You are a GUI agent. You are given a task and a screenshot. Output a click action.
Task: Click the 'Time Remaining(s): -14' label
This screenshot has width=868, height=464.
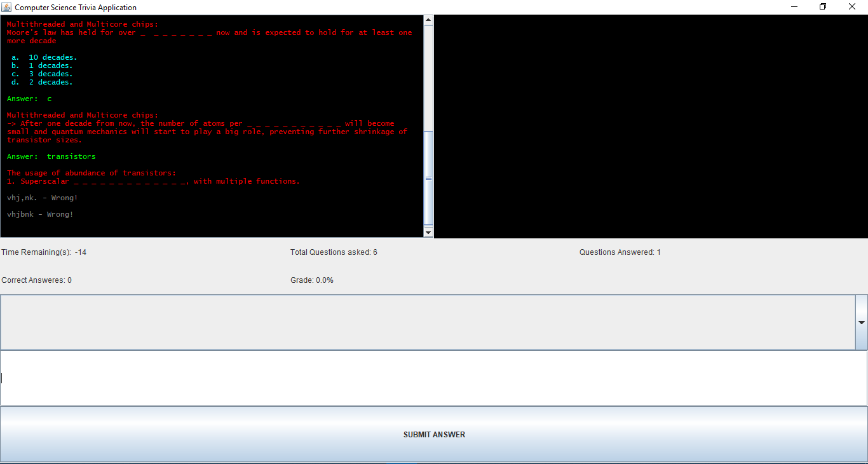[x=44, y=252]
